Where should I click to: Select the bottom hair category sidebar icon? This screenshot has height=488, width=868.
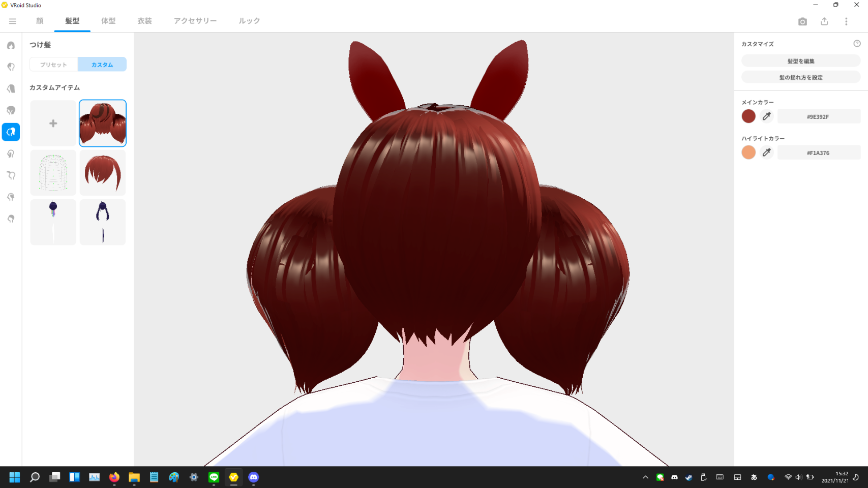(x=11, y=219)
